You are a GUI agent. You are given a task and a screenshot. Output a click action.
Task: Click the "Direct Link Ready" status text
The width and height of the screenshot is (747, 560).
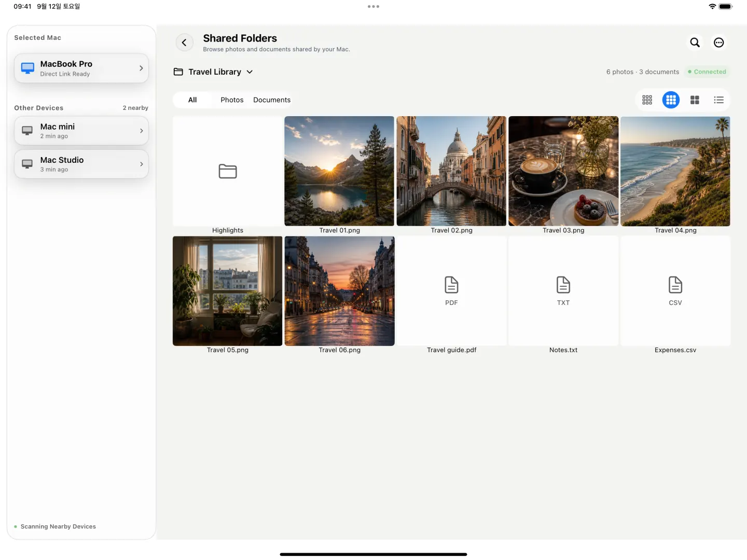coord(65,74)
